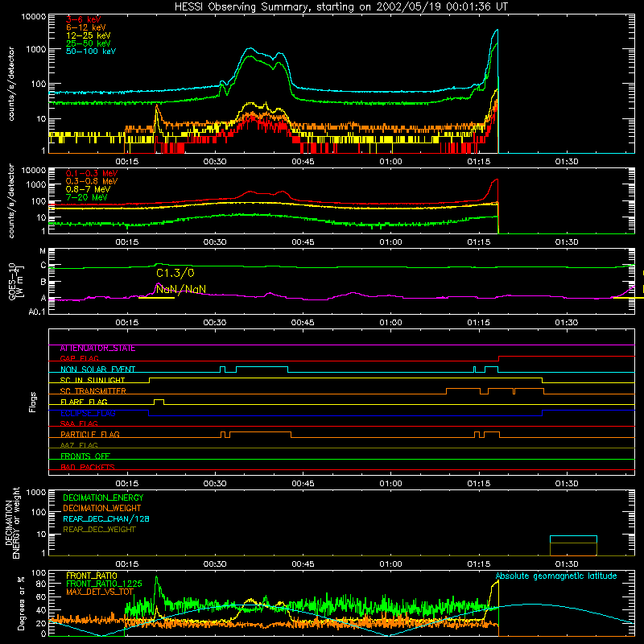Click the yellow flare interval bar under NaN/NaN
The width and height of the screenshot is (644, 644).
pyautogui.click(x=156, y=297)
